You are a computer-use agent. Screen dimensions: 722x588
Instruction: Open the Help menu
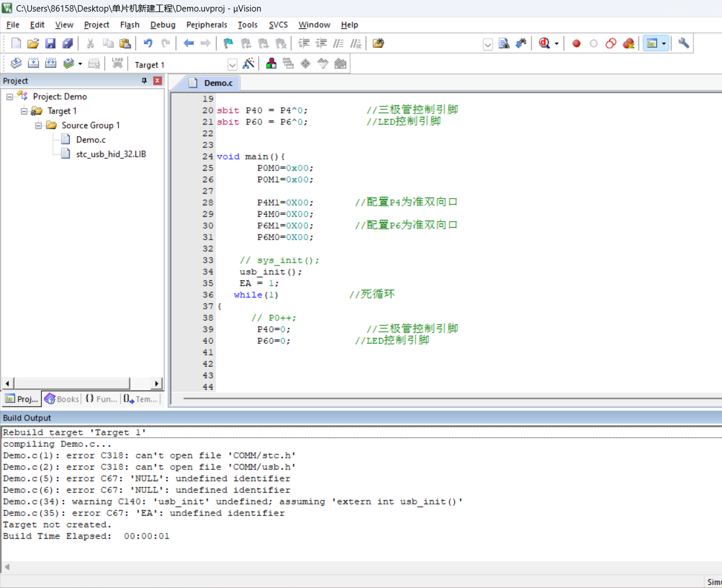pos(349,25)
